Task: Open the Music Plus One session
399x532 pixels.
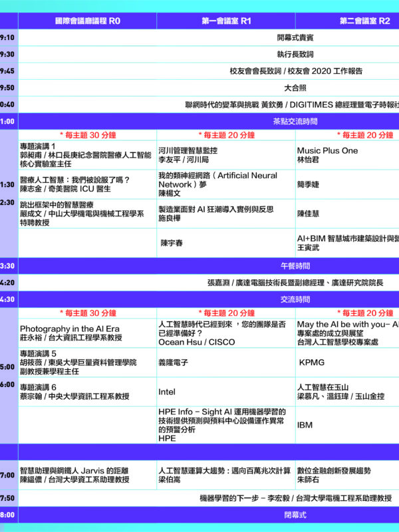Action: (327, 151)
